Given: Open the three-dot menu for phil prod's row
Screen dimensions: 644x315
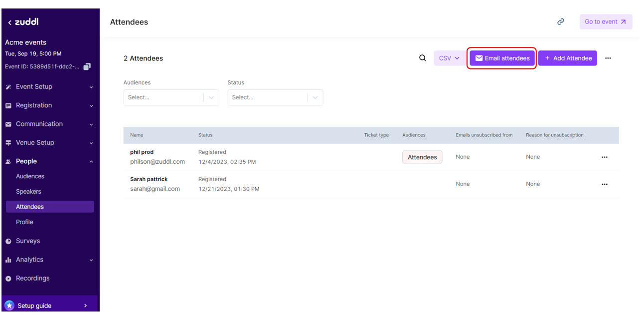Looking at the screenshot, I should click(604, 157).
